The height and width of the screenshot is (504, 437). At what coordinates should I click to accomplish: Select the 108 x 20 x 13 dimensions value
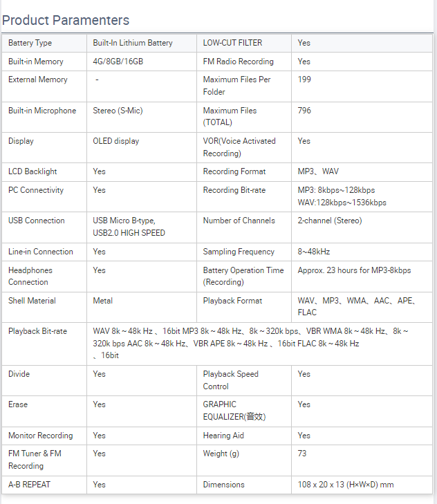point(346,485)
